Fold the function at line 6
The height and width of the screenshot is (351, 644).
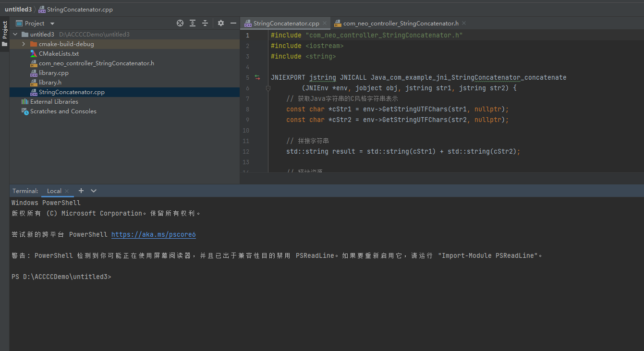268,88
